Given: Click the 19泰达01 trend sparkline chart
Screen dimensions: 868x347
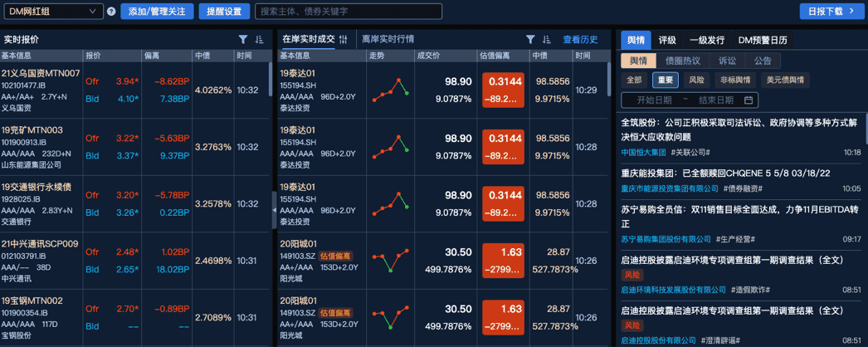Looking at the screenshot, I should 390,90.
